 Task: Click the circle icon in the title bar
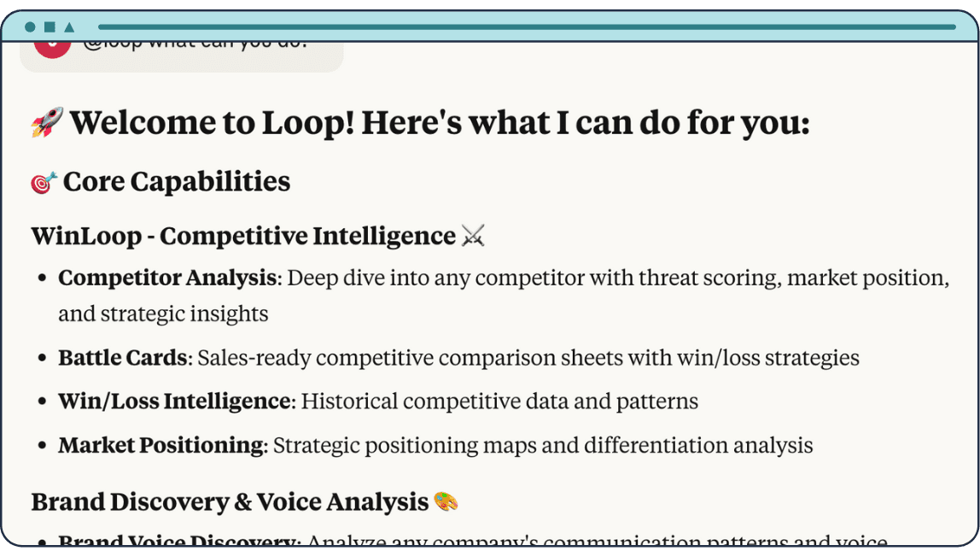click(x=31, y=27)
